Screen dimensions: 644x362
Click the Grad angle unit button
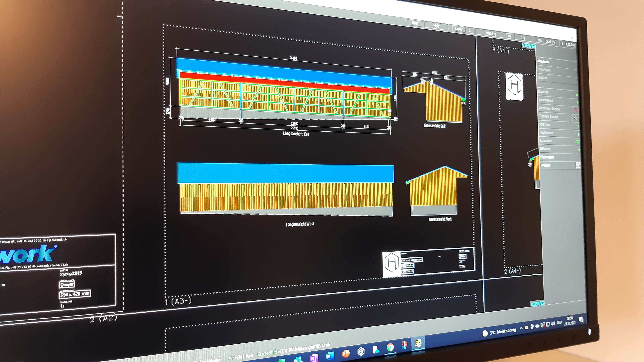[548, 41]
